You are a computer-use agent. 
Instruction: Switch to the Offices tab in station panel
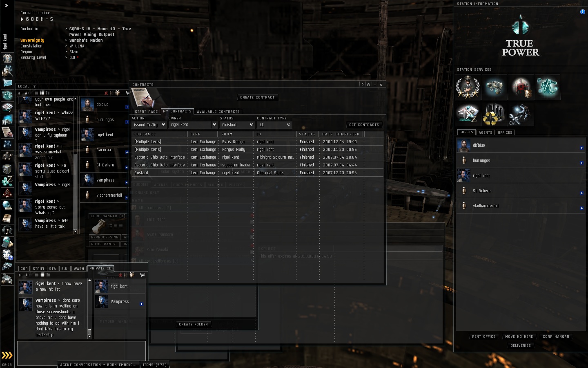pyautogui.click(x=505, y=132)
